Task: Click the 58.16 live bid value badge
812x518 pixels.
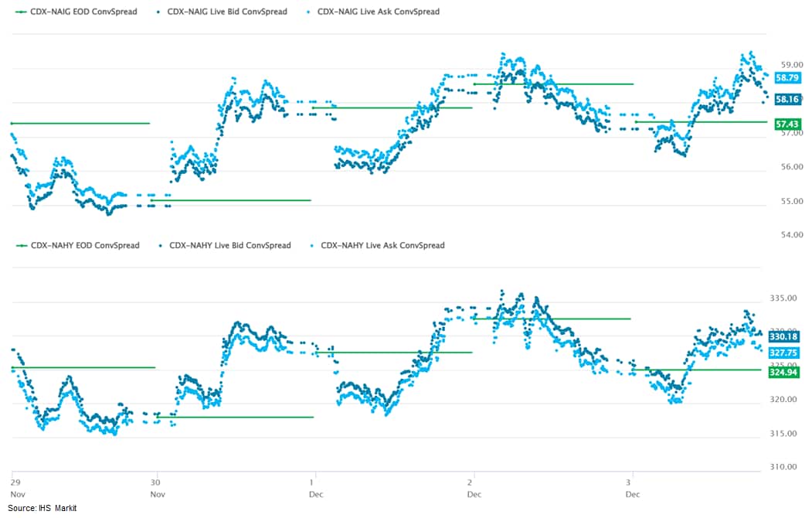Action: coord(787,99)
